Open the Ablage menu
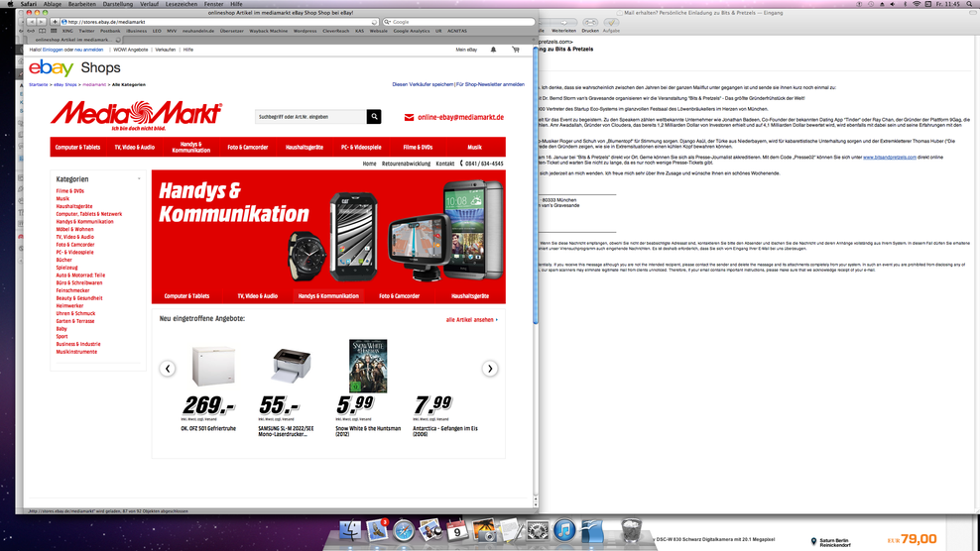Screen dimensions: 980x551 point(52,4)
